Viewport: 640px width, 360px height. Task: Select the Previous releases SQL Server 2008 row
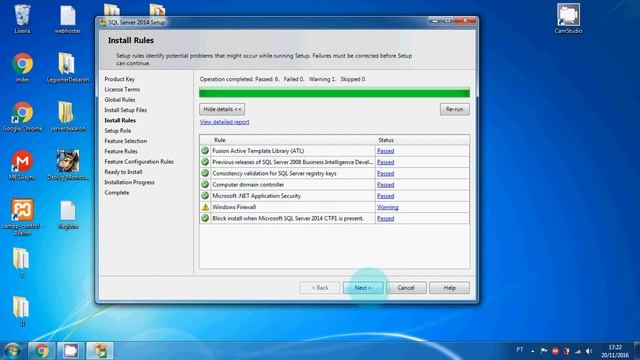[334, 162]
